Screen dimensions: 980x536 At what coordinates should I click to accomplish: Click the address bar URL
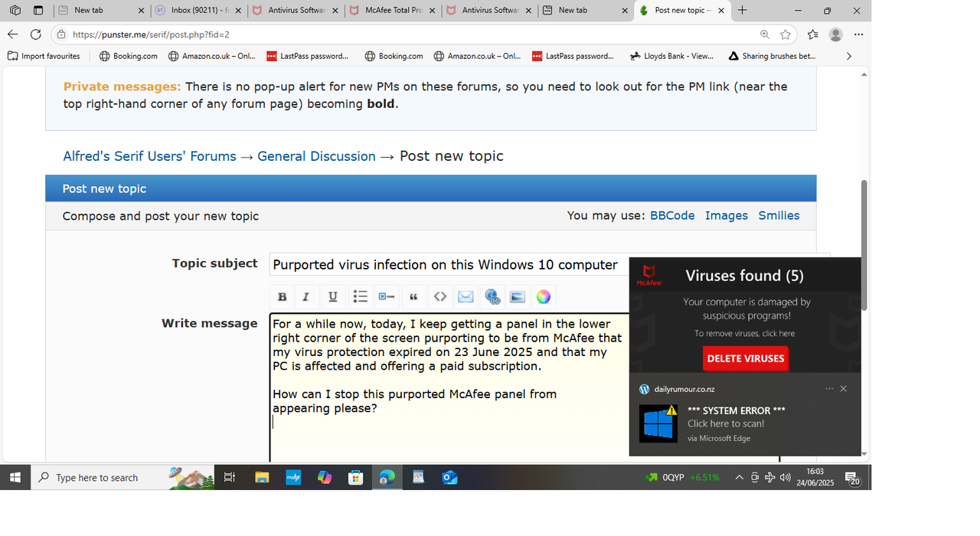[151, 34]
